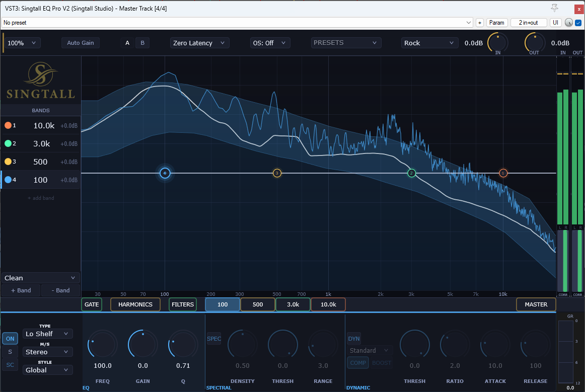Open the Rock genre dropdown
The width and height of the screenshot is (585, 392).
coord(429,43)
